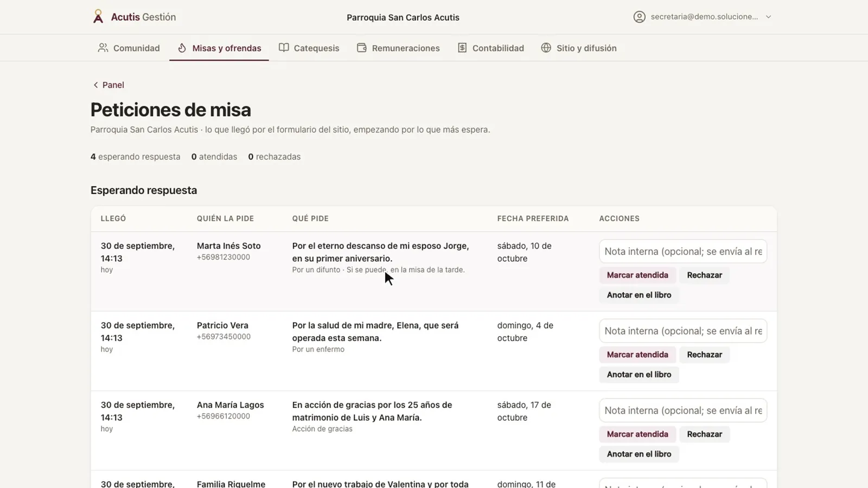Click the user account avatar icon
This screenshot has height=488, width=868.
point(640,17)
